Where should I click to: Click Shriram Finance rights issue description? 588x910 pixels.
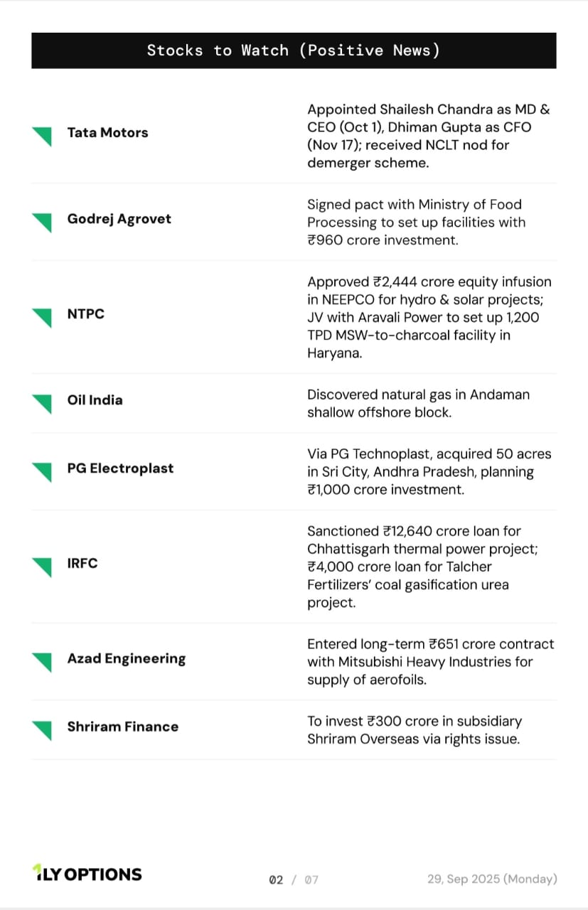(x=415, y=730)
